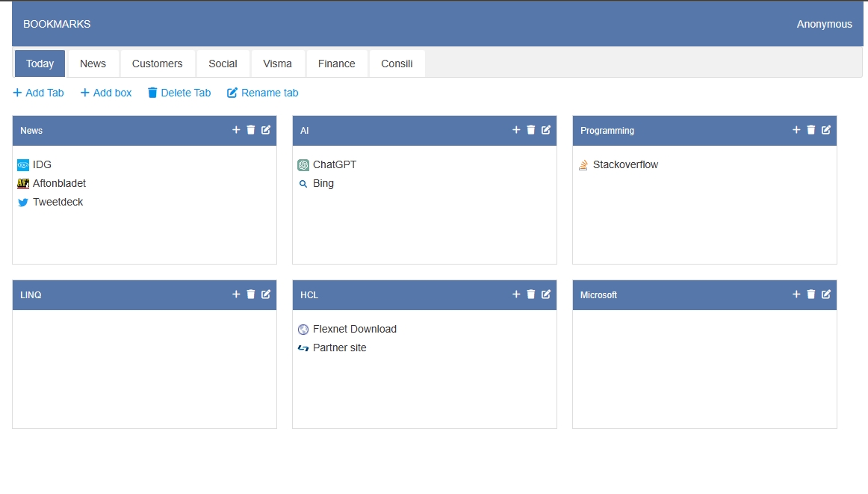Open the Tweetdeck bookmark link
Image resolution: width=868 pixels, height=494 pixels.
(58, 202)
